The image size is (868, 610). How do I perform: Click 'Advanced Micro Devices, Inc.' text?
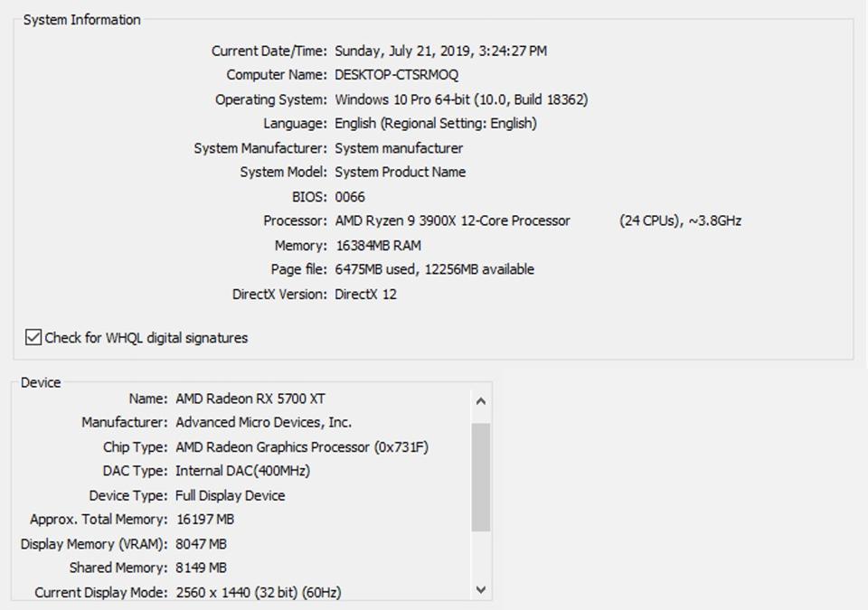[x=263, y=422]
